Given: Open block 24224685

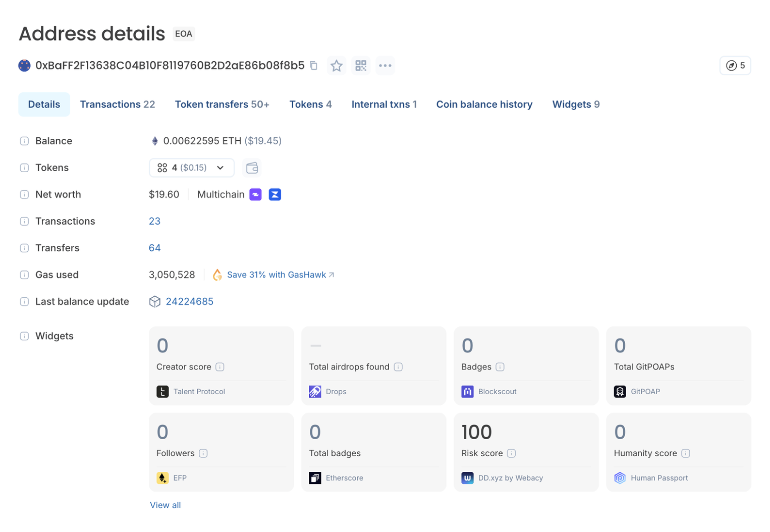Looking at the screenshot, I should [x=190, y=301].
